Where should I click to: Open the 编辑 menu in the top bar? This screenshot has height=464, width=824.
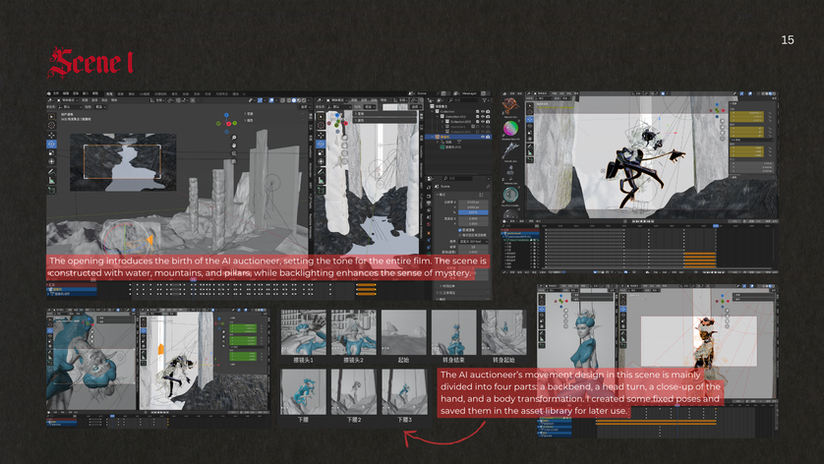66,94
